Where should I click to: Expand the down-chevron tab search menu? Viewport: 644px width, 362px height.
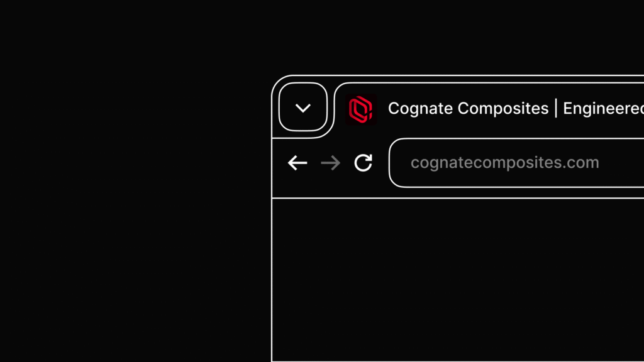303,107
